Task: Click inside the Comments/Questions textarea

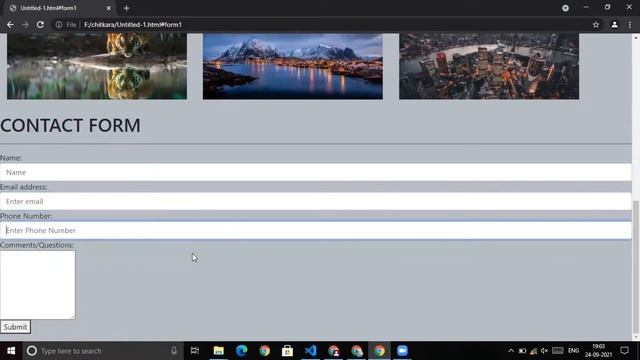Action: [38, 285]
